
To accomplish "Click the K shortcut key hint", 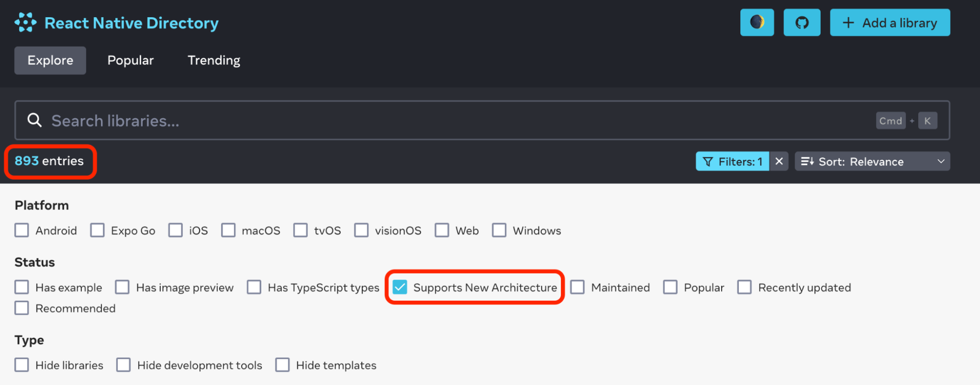I will [x=928, y=121].
